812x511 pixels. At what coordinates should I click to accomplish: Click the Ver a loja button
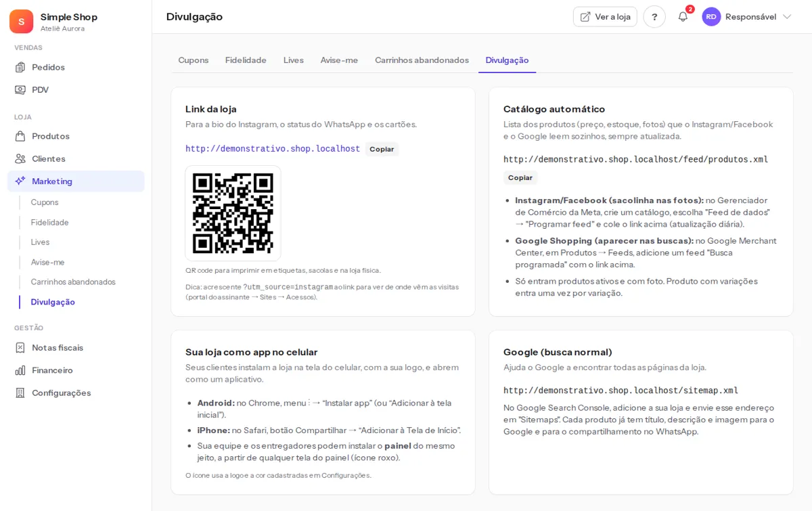coord(605,17)
